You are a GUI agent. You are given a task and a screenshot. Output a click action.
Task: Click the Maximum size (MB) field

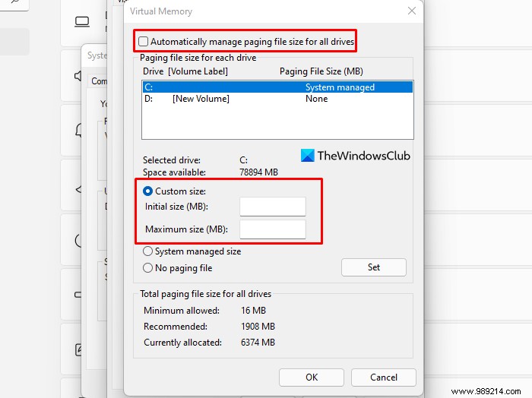(272, 229)
